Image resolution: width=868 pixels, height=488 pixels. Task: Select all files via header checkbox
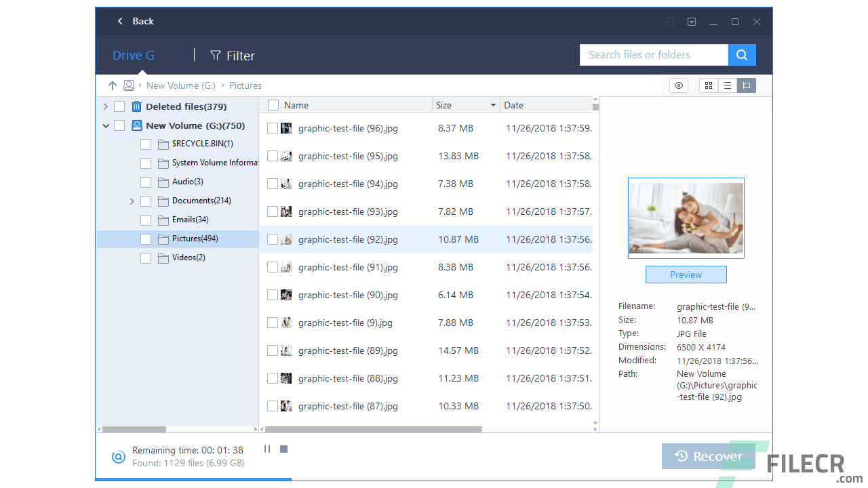[x=273, y=105]
